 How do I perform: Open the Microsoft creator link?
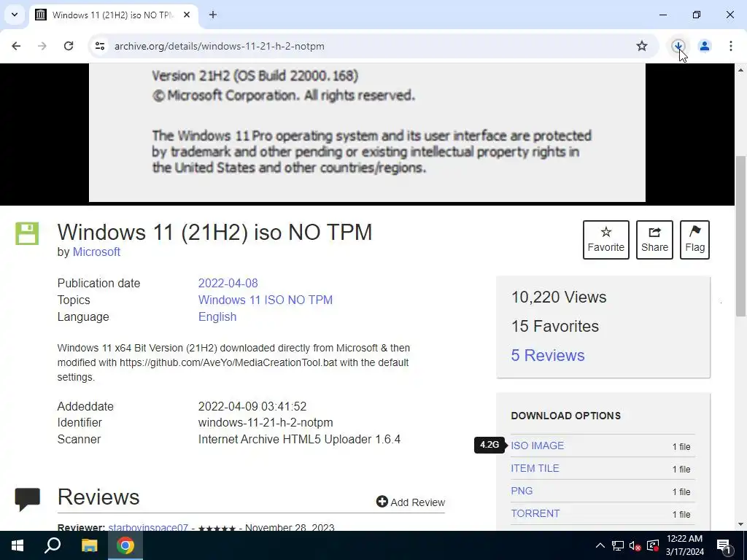point(96,252)
